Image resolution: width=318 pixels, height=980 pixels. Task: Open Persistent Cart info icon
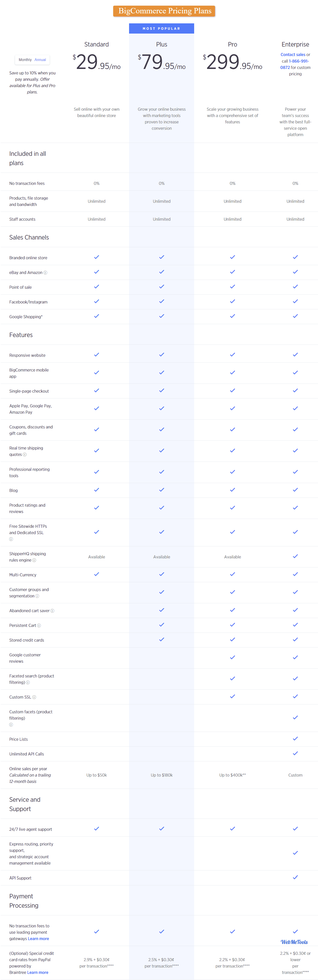[39, 626]
